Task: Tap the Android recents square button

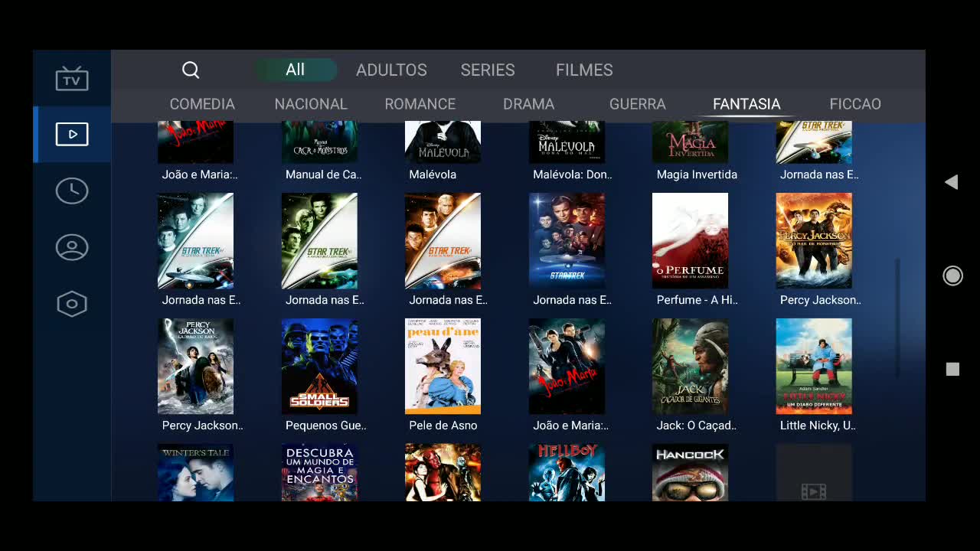Action: [952, 370]
